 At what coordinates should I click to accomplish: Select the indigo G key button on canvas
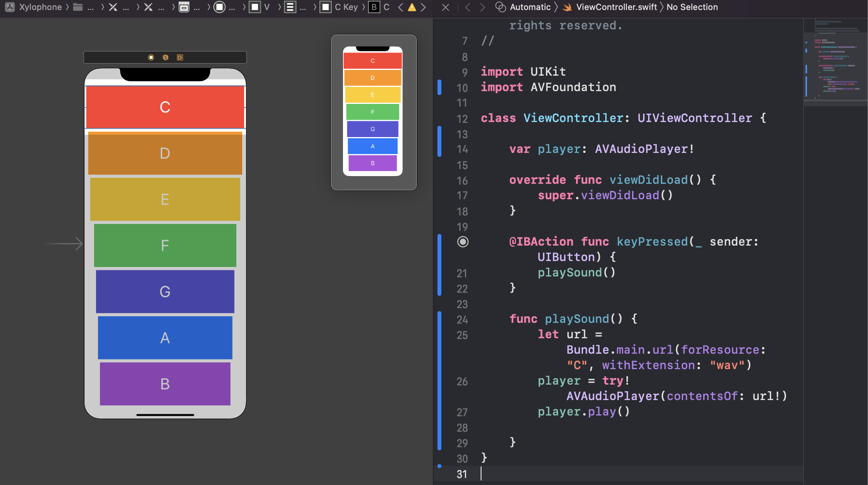pyautogui.click(x=165, y=292)
